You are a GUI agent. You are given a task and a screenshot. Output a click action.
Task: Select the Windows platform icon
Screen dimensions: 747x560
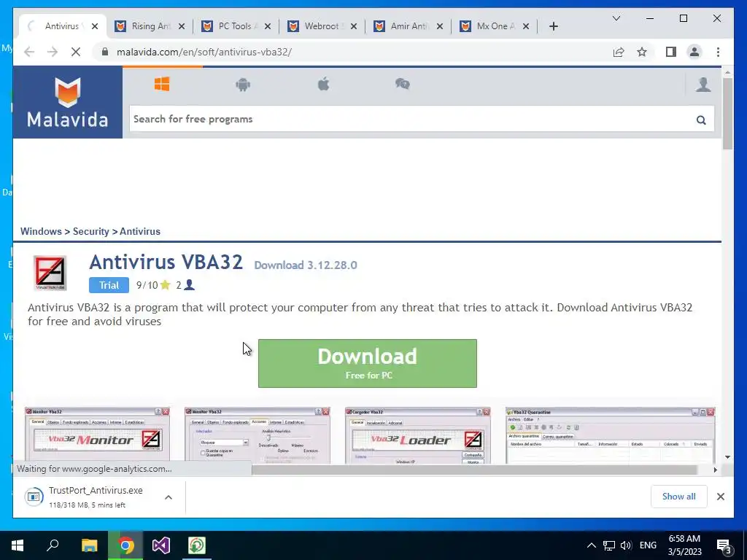click(x=162, y=85)
